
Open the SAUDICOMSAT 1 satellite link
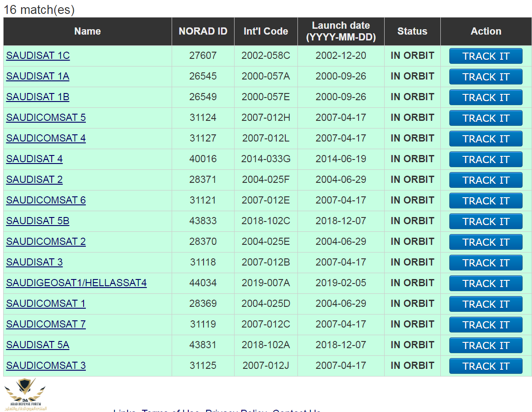(46, 304)
